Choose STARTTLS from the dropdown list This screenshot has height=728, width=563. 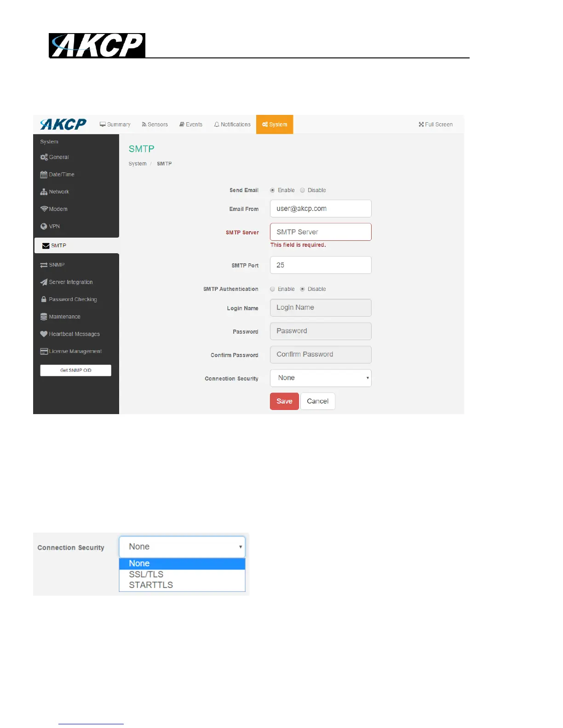[x=182, y=585]
